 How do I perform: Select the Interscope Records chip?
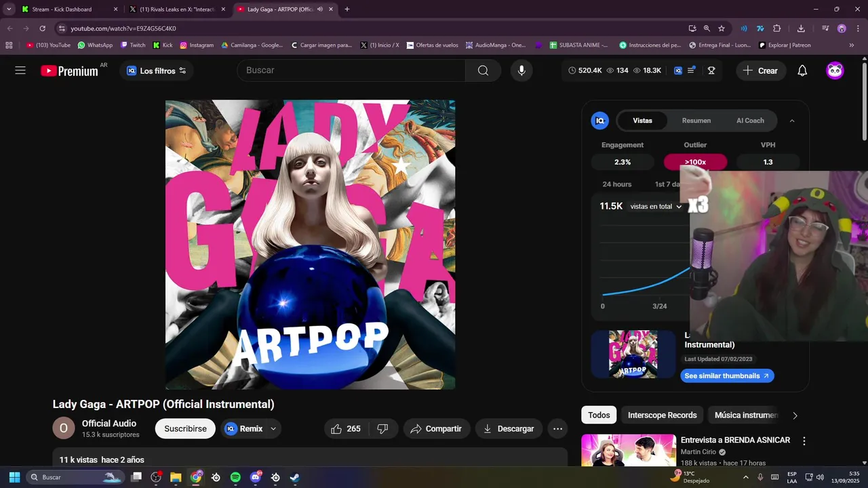point(662,415)
